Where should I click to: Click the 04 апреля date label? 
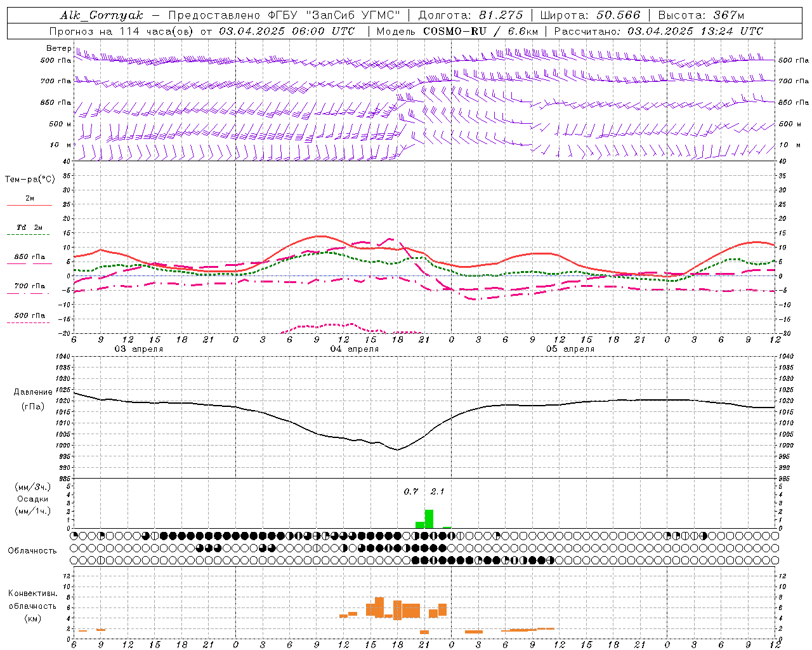tap(354, 349)
